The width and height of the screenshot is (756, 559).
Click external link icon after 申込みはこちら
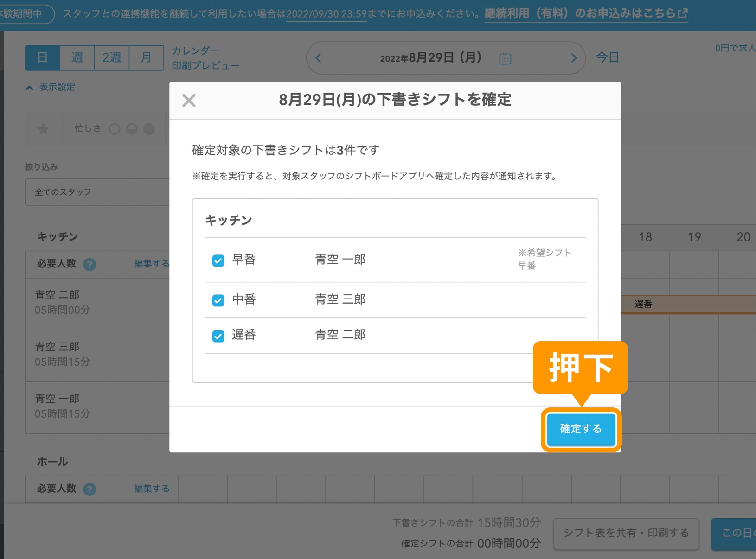(683, 13)
